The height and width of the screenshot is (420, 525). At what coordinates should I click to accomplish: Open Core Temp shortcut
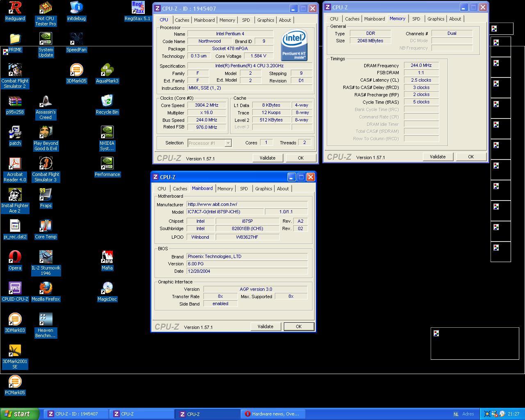[46, 230]
